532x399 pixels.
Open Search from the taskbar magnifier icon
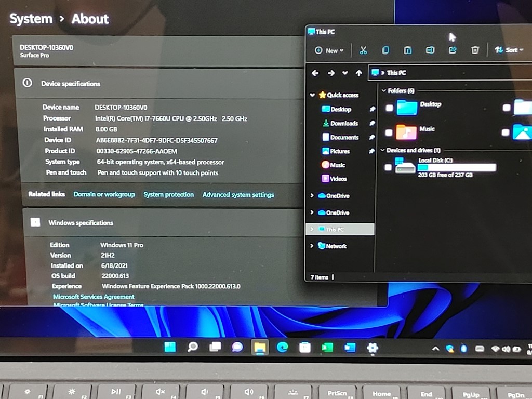coord(192,347)
